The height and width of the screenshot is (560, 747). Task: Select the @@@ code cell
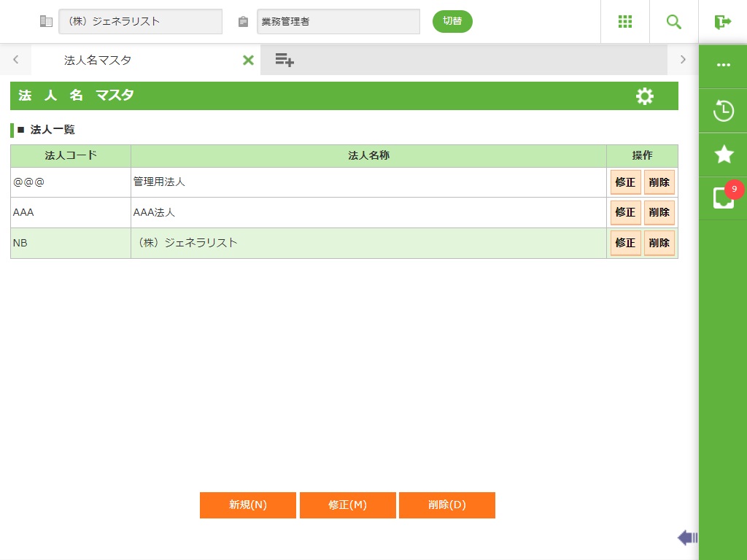tap(71, 182)
